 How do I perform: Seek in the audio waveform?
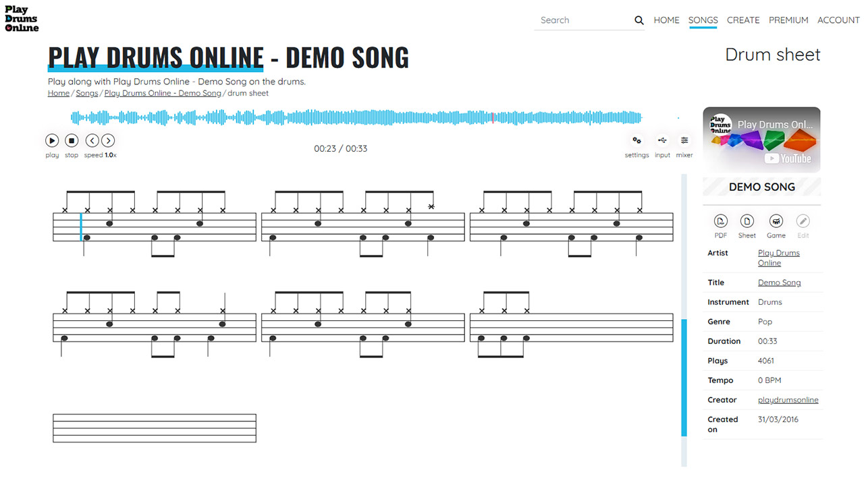pyautogui.click(x=356, y=118)
